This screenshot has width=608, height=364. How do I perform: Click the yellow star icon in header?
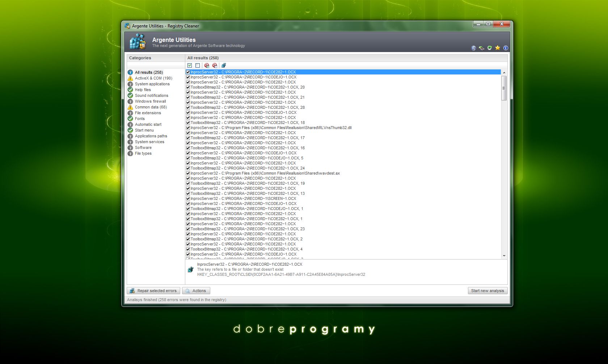click(x=498, y=48)
